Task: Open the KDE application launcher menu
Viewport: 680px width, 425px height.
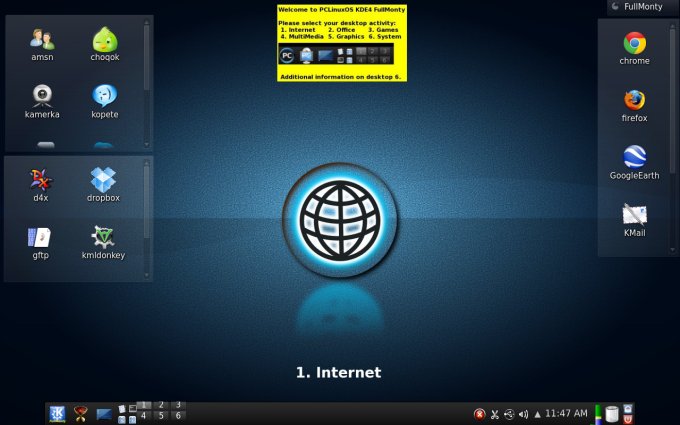Action: [x=57, y=414]
